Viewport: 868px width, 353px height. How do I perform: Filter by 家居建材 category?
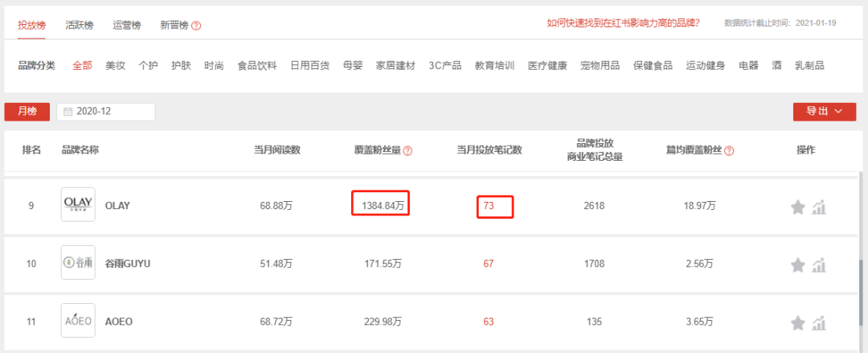395,66
